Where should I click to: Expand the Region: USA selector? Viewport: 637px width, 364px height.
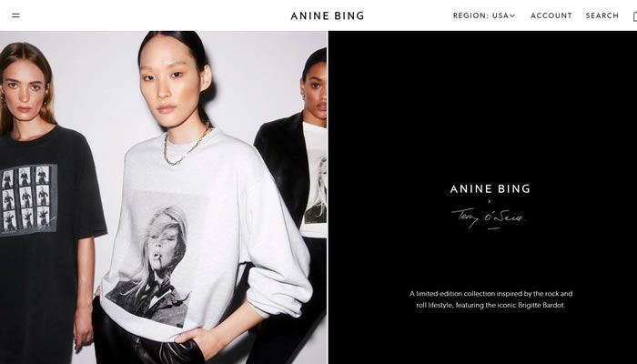pos(484,15)
